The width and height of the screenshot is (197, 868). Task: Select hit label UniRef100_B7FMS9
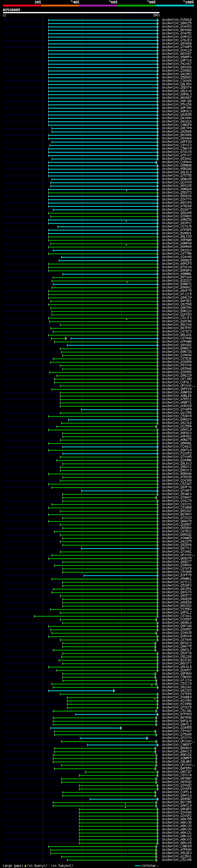pyautogui.click(x=177, y=714)
